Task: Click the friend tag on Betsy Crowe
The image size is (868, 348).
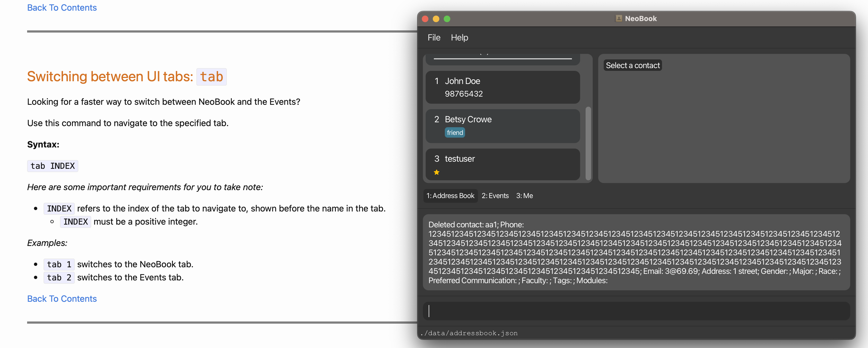Action: click(x=455, y=133)
